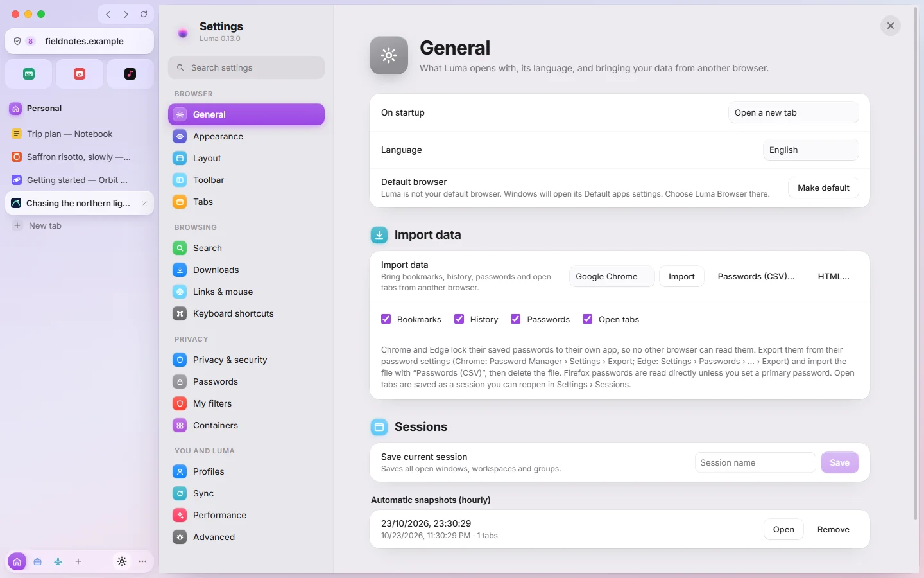Open a New tab in the sidebar
This screenshot has height=578, width=924.
tap(80, 225)
